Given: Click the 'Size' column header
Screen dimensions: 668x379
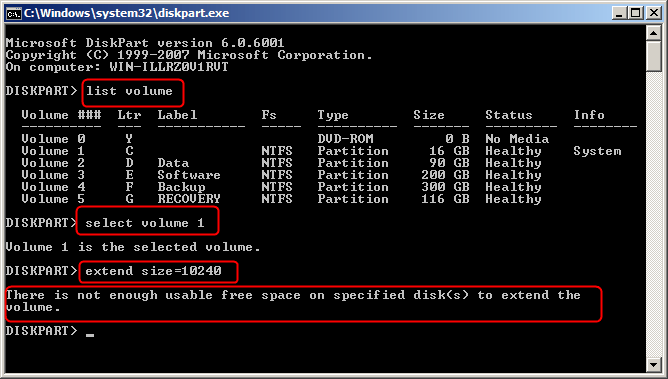Looking at the screenshot, I should point(429,115).
